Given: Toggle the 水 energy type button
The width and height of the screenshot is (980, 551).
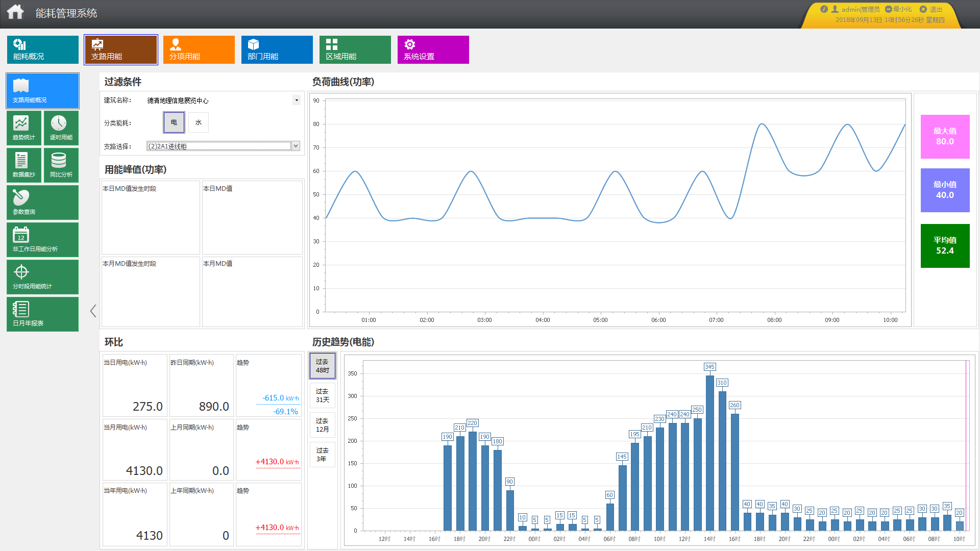Looking at the screenshot, I should (x=199, y=122).
